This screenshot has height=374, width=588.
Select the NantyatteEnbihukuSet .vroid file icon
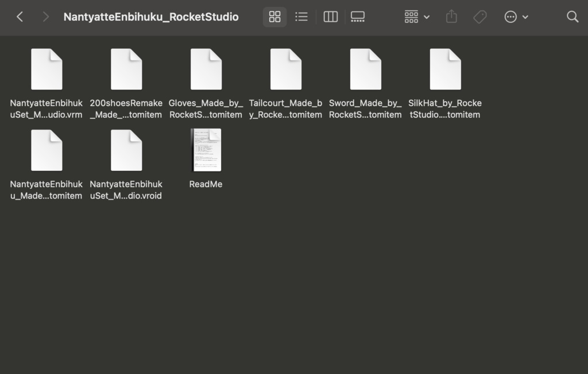coord(126,150)
